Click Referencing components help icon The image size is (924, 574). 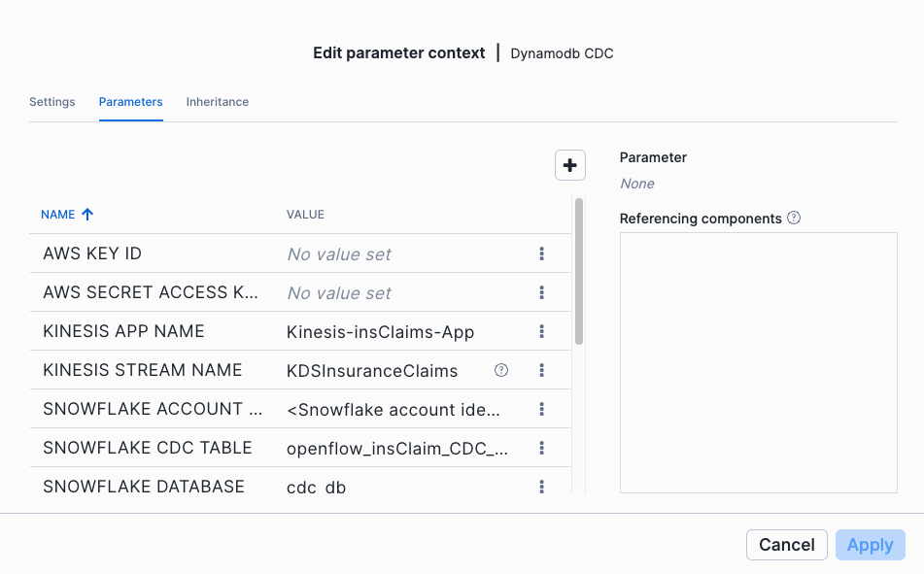[x=794, y=219]
